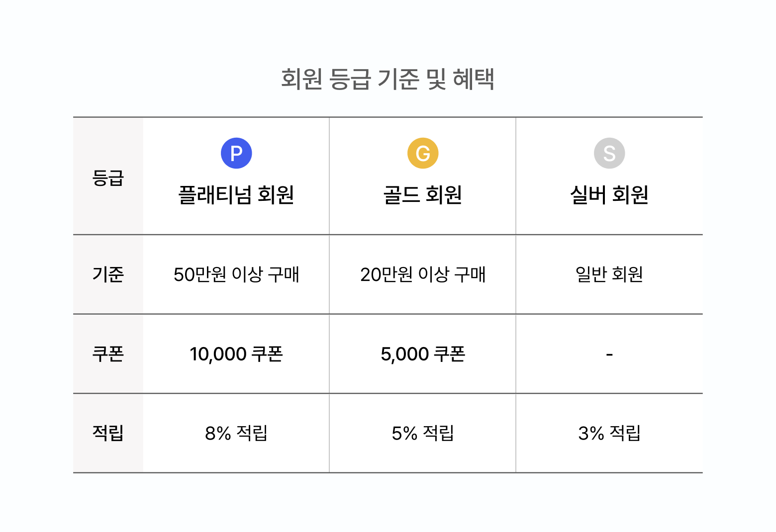Select the 8% 적립 cell

(x=236, y=433)
